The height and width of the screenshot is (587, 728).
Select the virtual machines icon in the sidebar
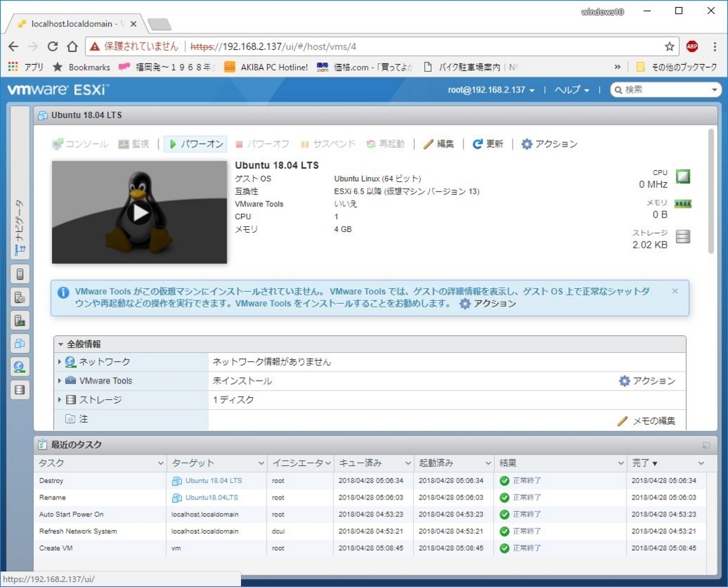(x=20, y=344)
